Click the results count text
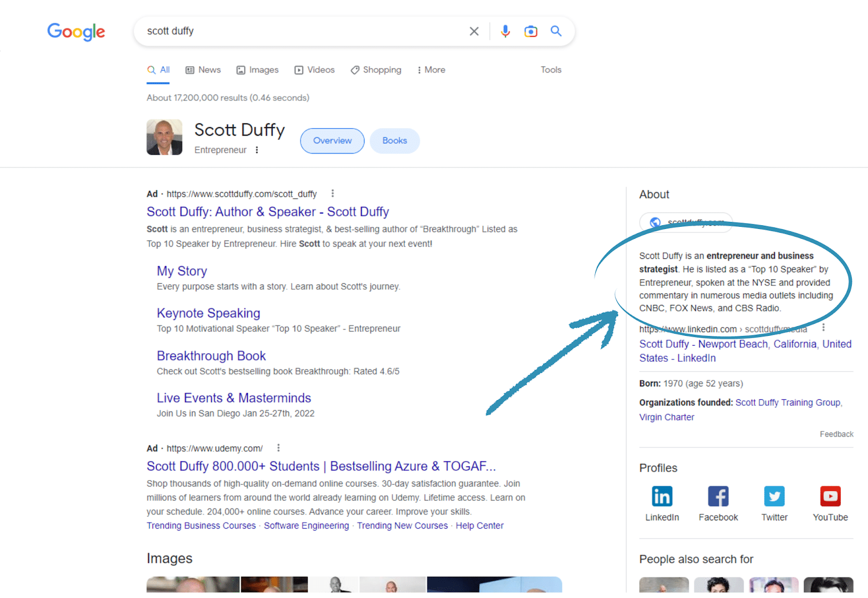 point(228,98)
